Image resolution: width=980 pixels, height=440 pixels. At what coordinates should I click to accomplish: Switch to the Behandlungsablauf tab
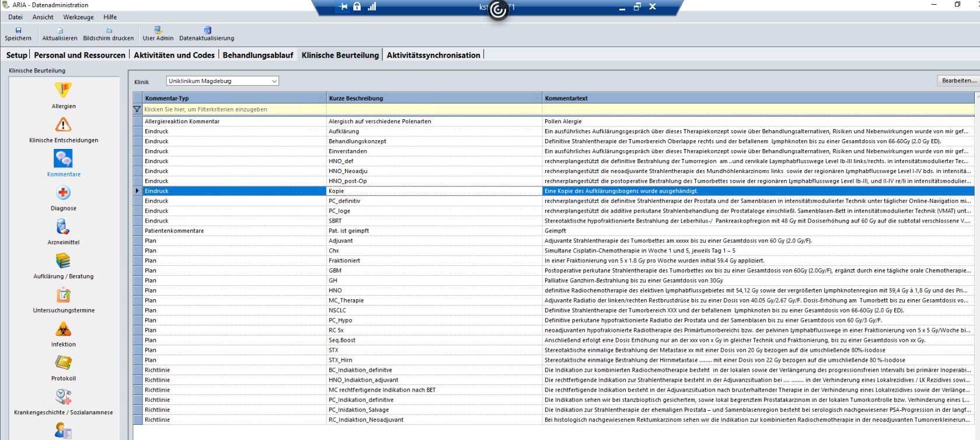click(x=257, y=55)
